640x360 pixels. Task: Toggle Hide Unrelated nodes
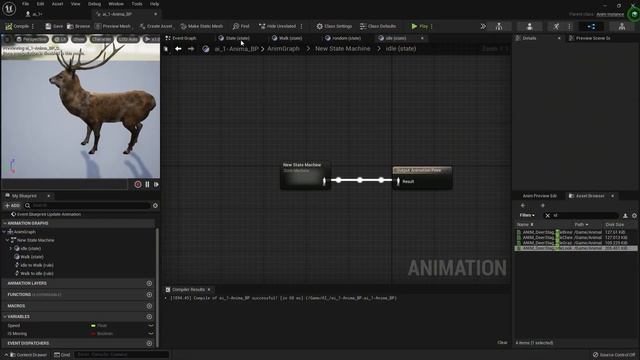tap(278, 26)
